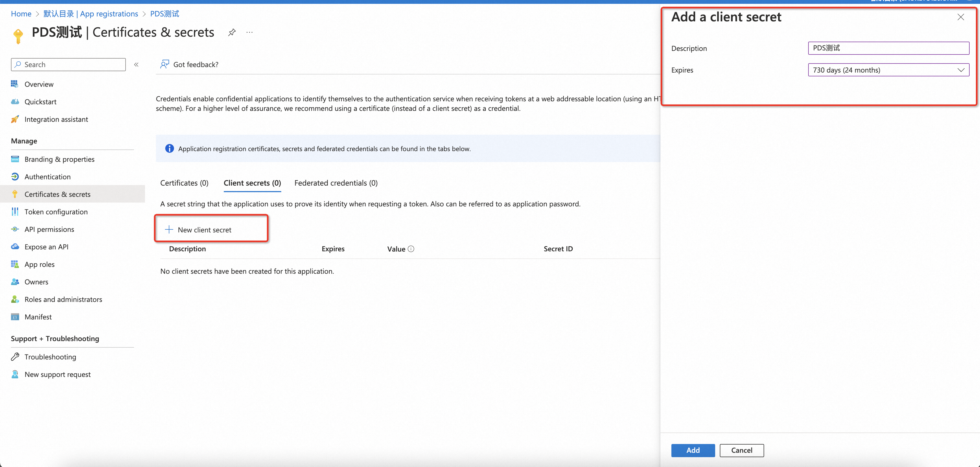Open Roles and administrators page

pos(63,299)
